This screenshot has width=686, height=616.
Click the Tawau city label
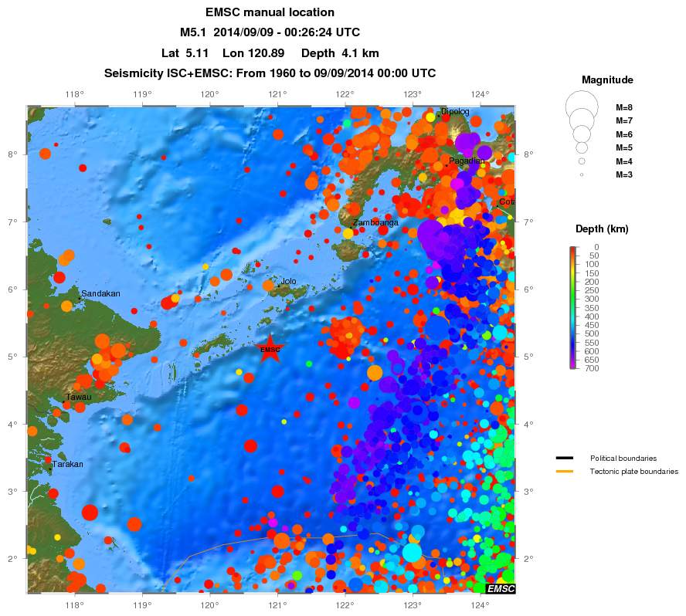pos(79,397)
